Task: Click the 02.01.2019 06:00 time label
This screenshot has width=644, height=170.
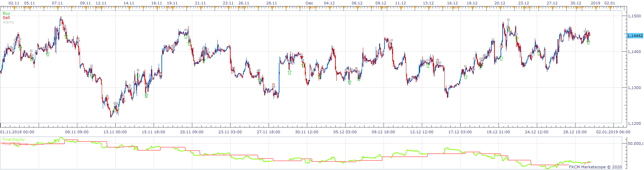Action: pyautogui.click(x=613, y=132)
